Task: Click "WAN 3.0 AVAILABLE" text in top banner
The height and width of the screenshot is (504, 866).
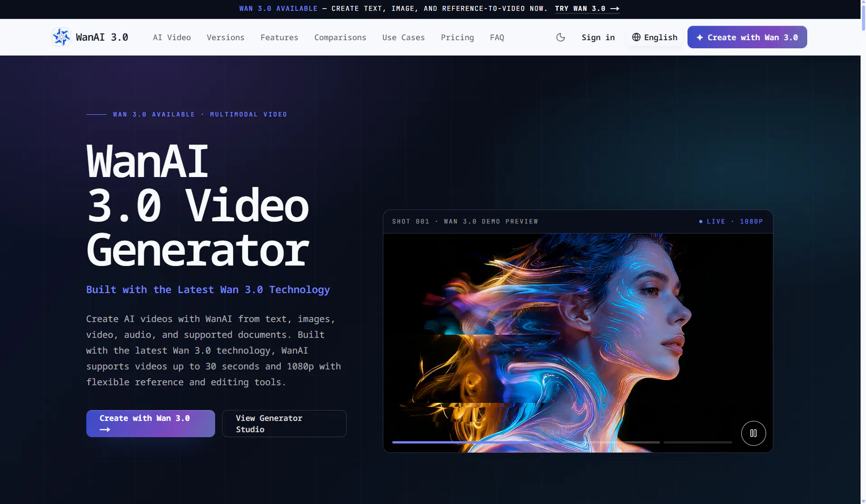Action: pyautogui.click(x=278, y=9)
